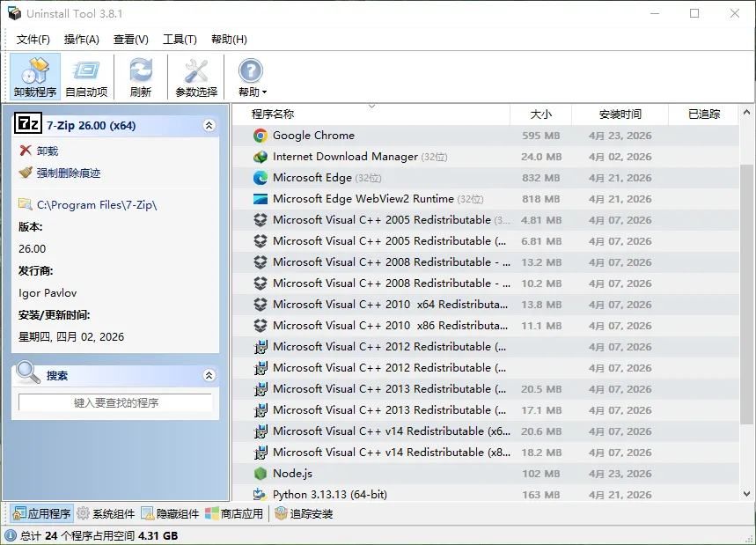
Task: Click the vertical scrollbar thumb
Action: coord(746,295)
